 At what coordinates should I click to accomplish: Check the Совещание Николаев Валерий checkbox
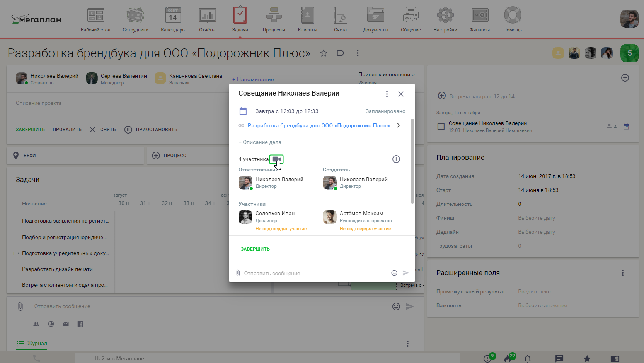[x=441, y=127]
